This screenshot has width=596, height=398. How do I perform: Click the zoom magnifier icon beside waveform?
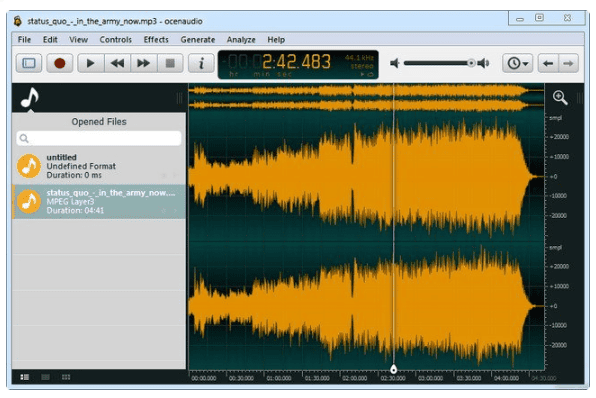(560, 97)
